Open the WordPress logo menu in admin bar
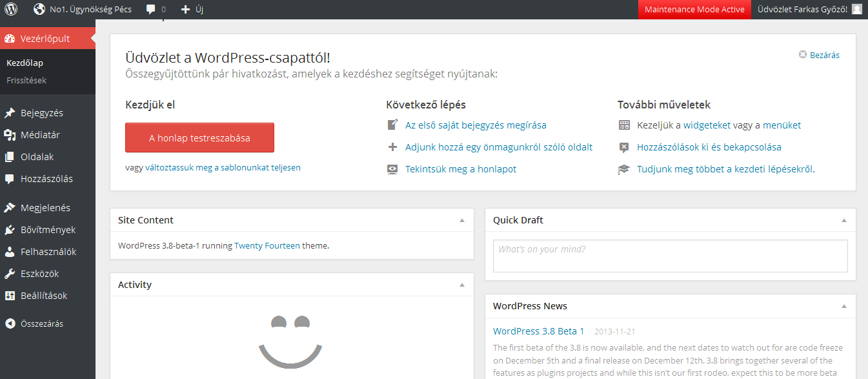The width and height of the screenshot is (868, 379). coord(10,9)
